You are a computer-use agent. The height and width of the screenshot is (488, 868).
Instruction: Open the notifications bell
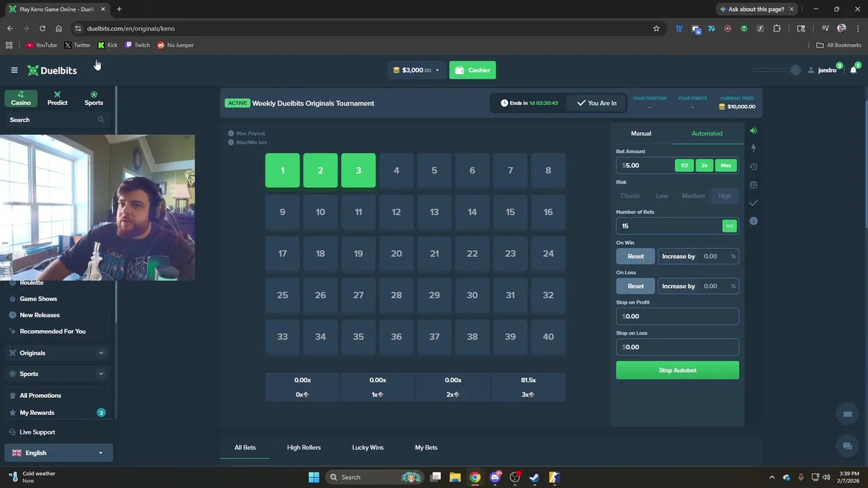tap(853, 70)
